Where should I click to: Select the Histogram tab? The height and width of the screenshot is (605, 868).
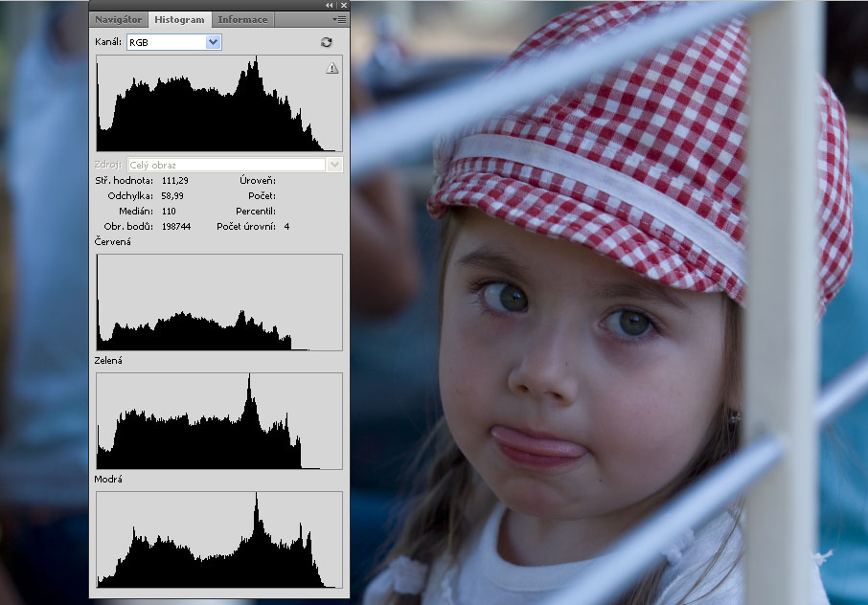[180, 19]
